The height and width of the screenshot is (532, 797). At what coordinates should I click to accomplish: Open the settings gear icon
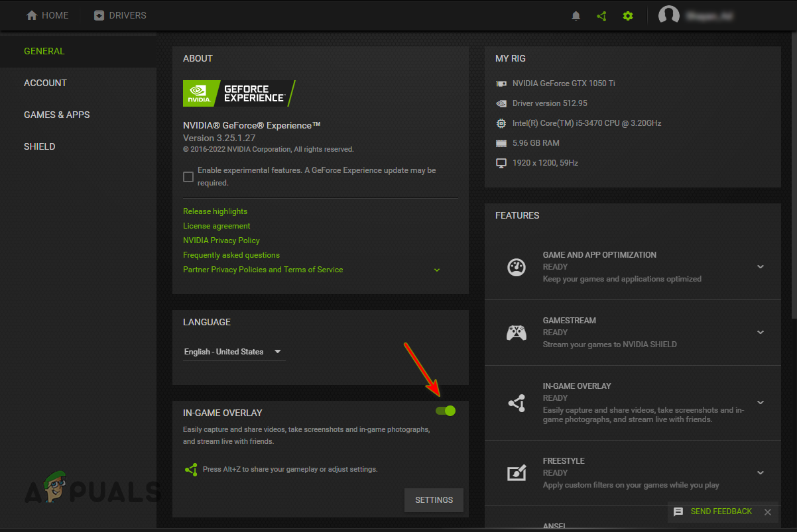point(627,15)
